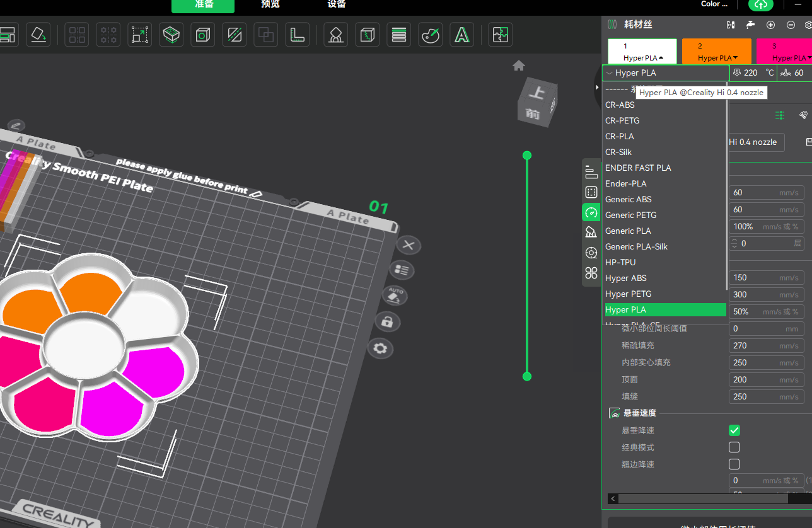The height and width of the screenshot is (528, 812).
Task: Click the top handle of layer slider
Action: tap(527, 156)
